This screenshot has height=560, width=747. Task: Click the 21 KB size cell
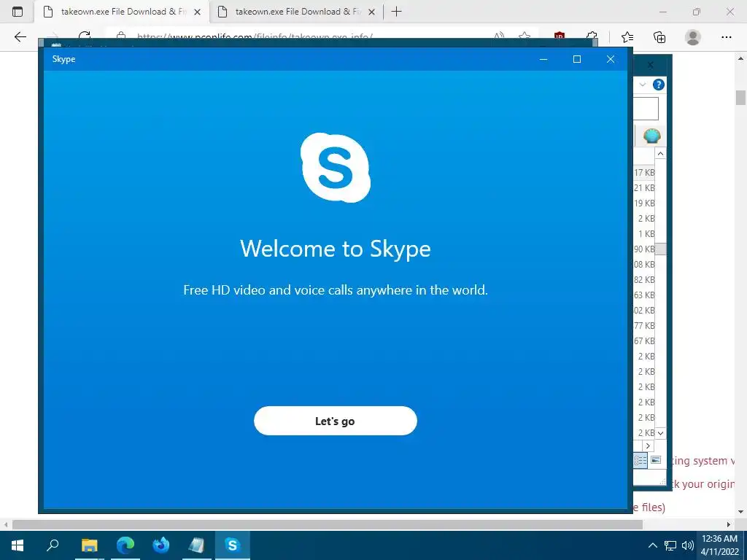pyautogui.click(x=644, y=187)
